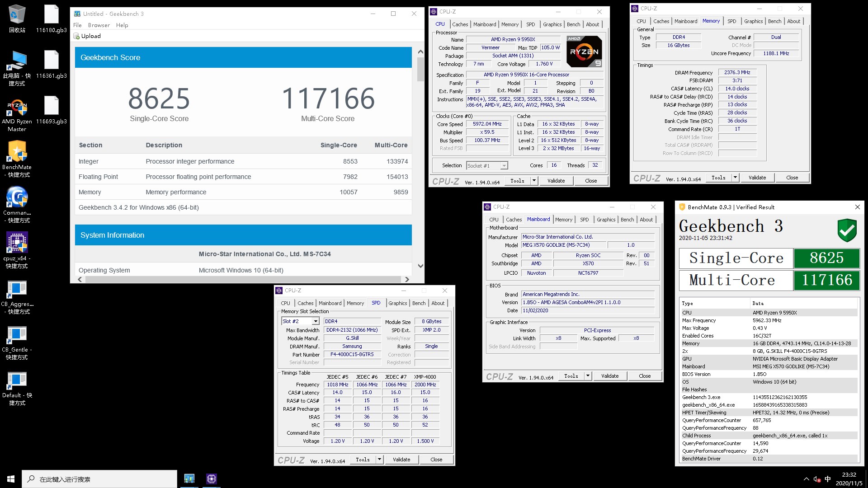
Task: Click the Memory performance row in Geekbench
Action: pyautogui.click(x=243, y=192)
